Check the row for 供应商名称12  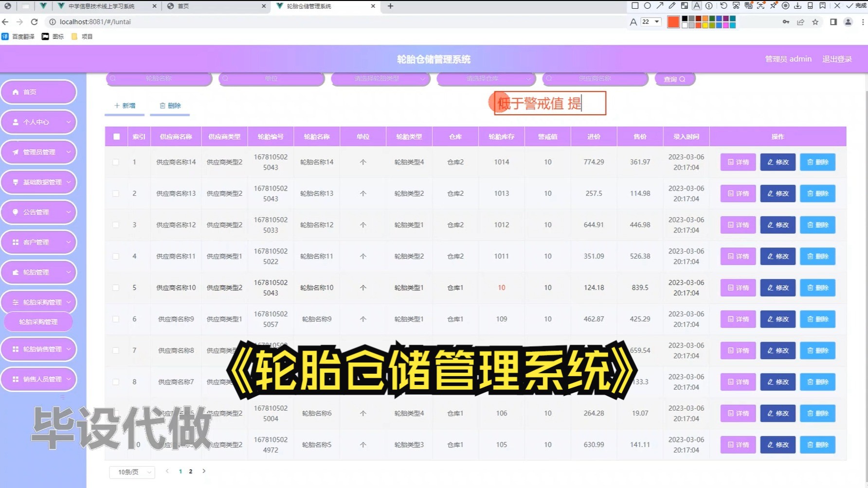[116, 225]
